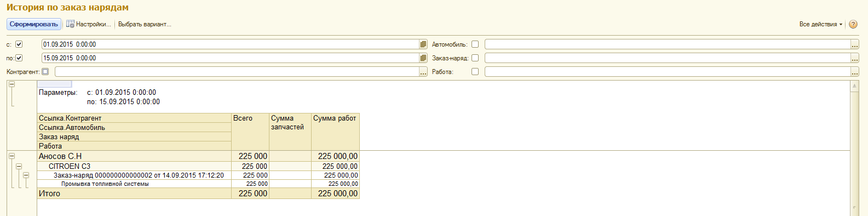868x216 pixels.
Task: Click the report scrollbar up arrow
Action: point(854,86)
